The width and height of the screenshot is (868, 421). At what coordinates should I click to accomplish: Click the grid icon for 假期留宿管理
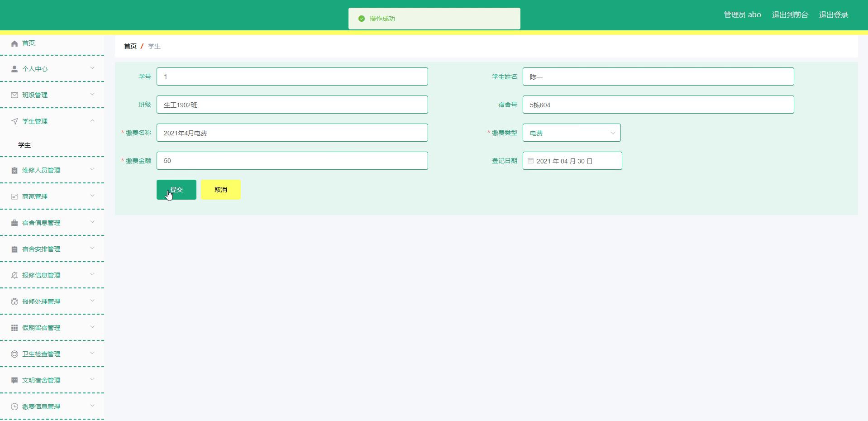[14, 328]
